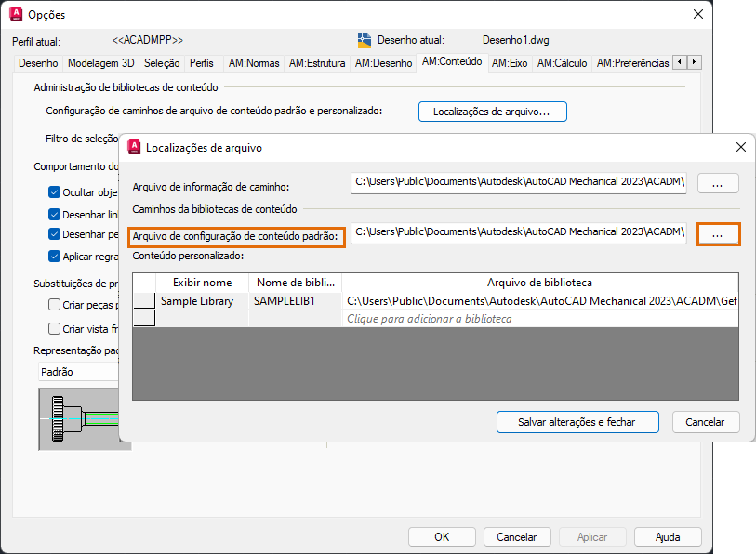Click the conteúdo padrão configuration path field
This screenshot has width=756, height=554.
tap(518, 233)
